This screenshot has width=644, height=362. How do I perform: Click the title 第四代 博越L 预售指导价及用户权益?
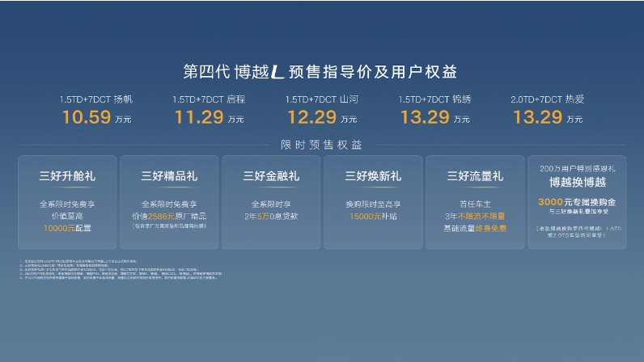tap(320, 72)
